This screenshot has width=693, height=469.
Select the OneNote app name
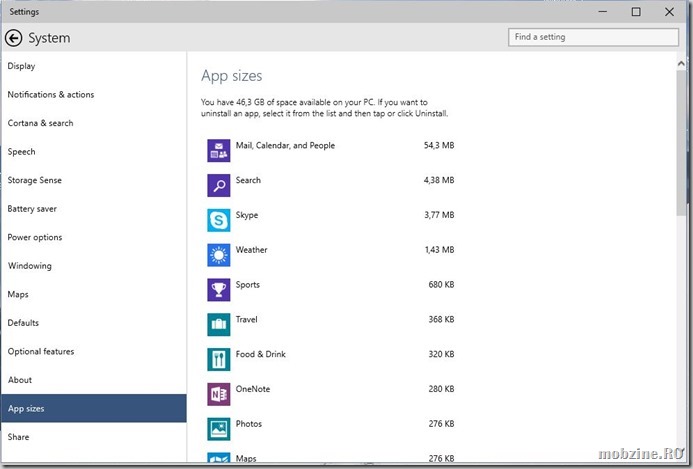click(x=252, y=389)
